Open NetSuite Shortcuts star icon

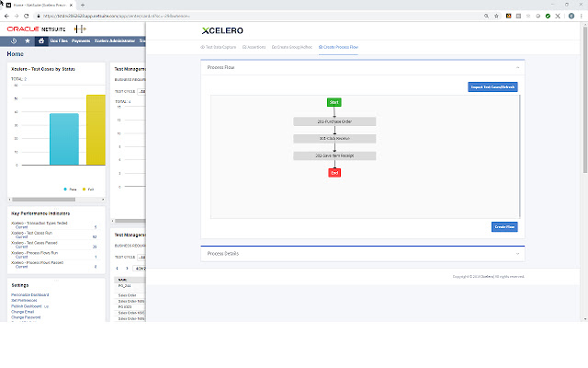click(28, 40)
